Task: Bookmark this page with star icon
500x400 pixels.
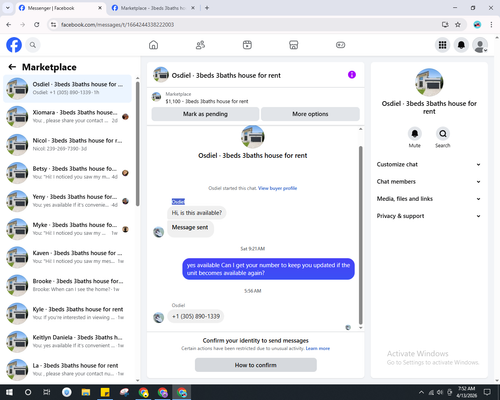Action: tap(458, 25)
